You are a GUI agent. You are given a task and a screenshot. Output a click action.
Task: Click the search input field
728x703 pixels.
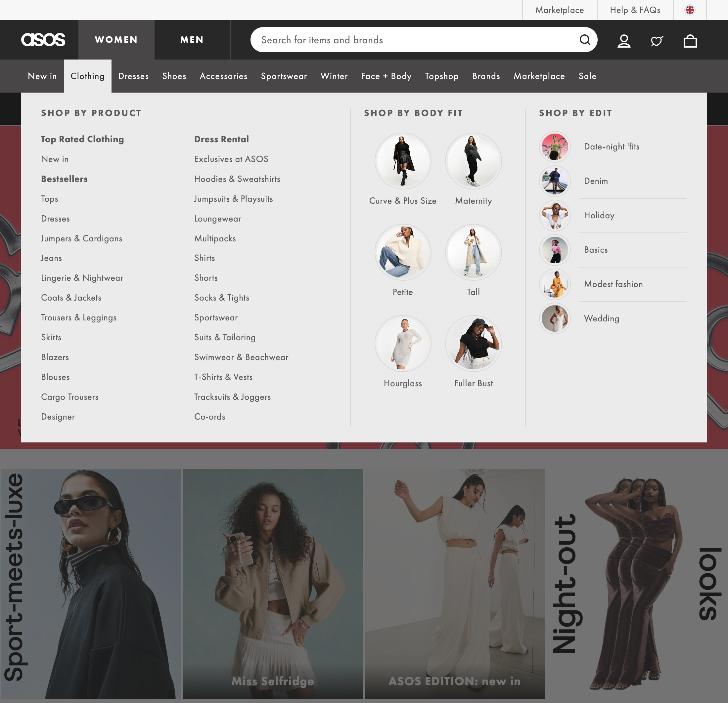409,39
